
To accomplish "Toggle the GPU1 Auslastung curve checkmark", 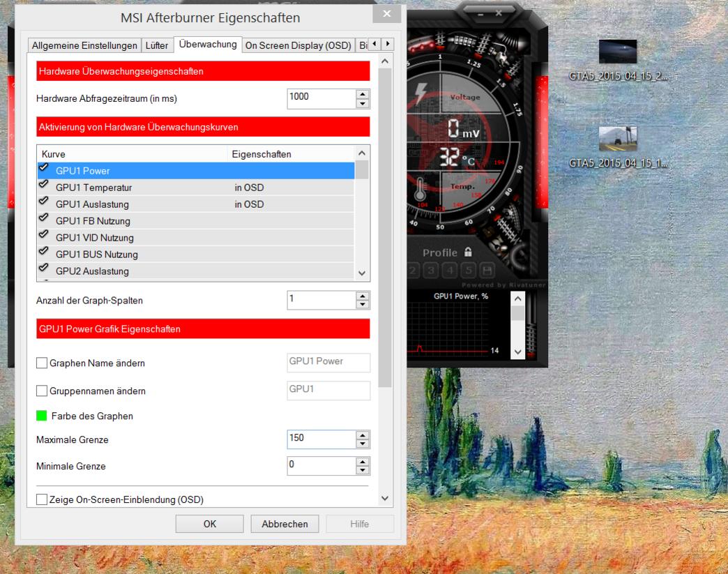I will 44,201.
